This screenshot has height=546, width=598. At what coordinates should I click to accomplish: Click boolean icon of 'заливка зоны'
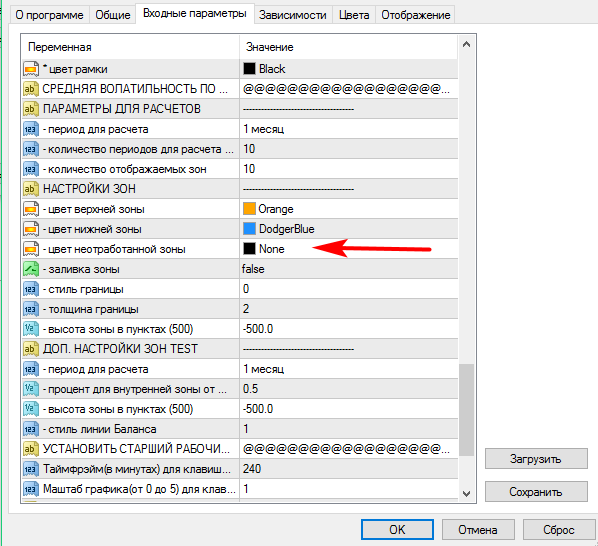[31, 269]
